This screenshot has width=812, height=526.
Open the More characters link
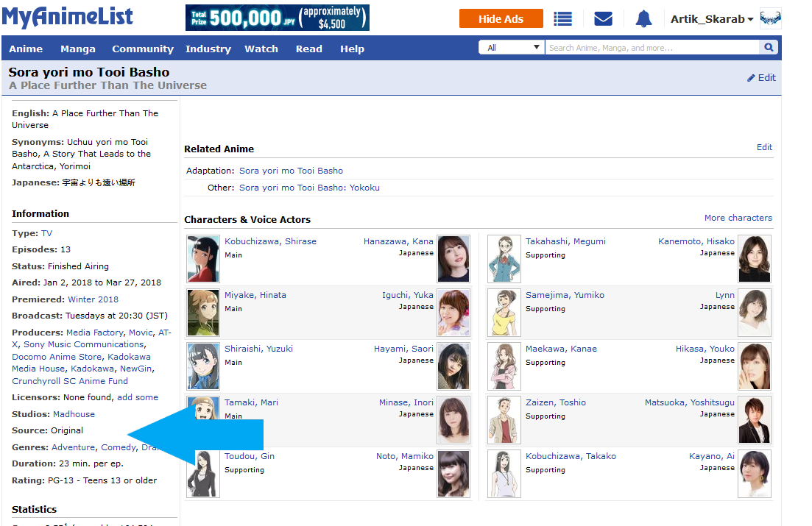point(738,218)
